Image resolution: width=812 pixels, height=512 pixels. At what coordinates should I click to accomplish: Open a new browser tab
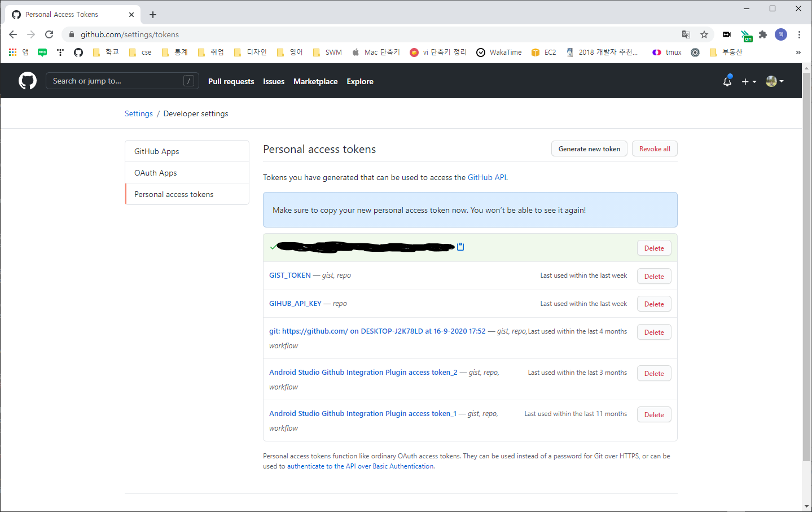pos(153,15)
